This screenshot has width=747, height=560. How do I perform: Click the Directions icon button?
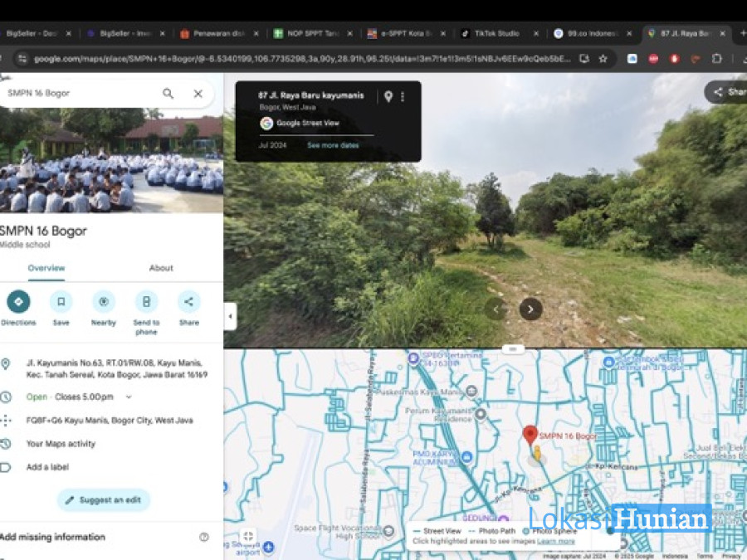(18, 301)
